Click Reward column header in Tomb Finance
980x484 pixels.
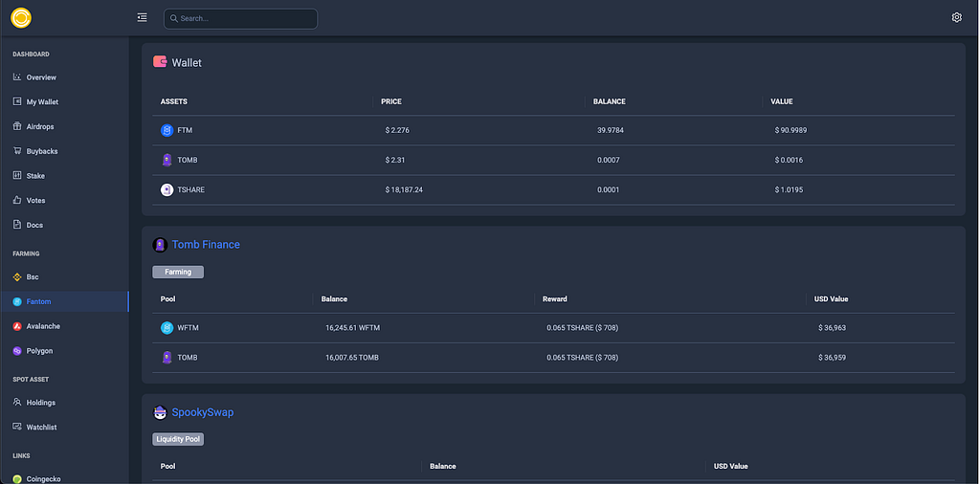click(555, 299)
